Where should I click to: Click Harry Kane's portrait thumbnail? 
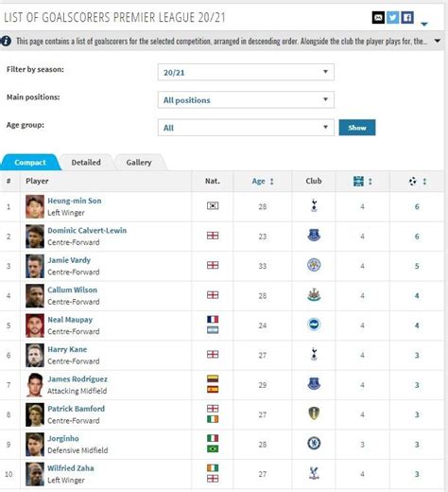35,355
